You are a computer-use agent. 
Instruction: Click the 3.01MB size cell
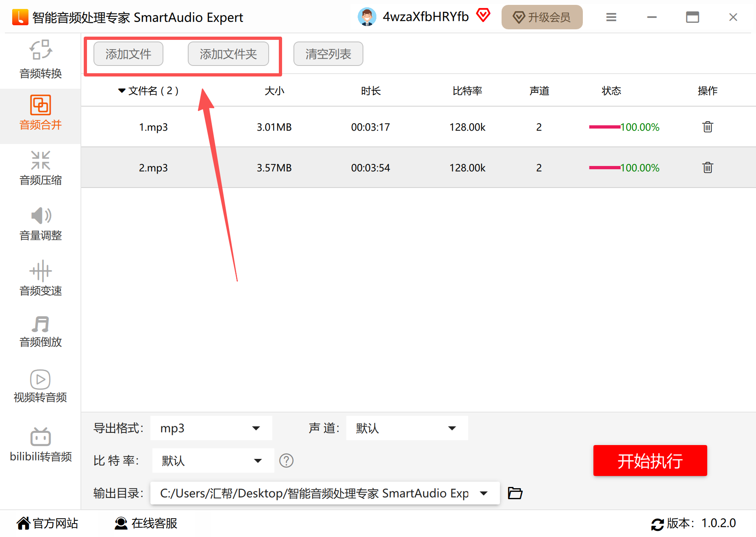pyautogui.click(x=274, y=127)
